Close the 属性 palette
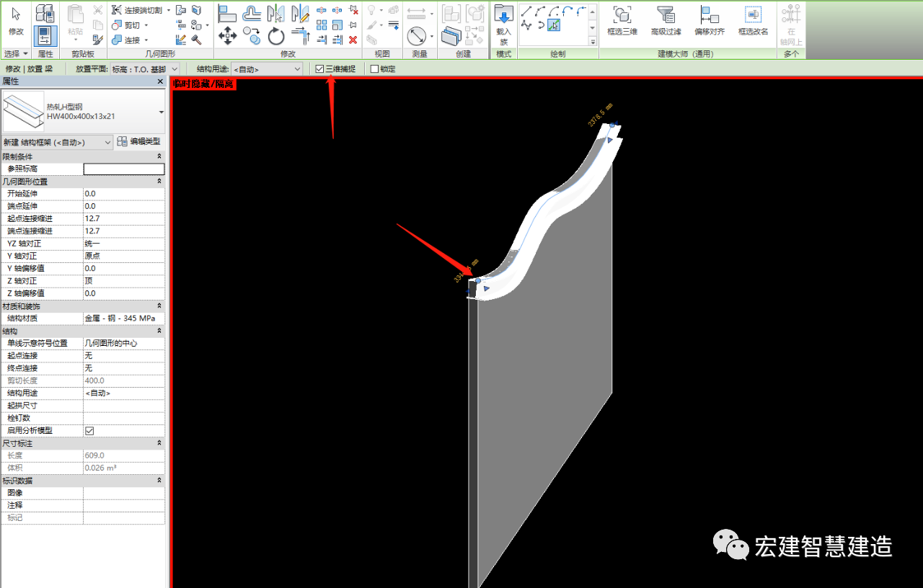 point(160,81)
